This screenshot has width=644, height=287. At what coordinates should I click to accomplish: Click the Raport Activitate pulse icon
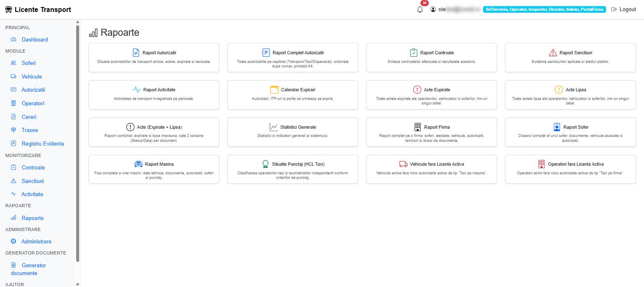coord(137,90)
